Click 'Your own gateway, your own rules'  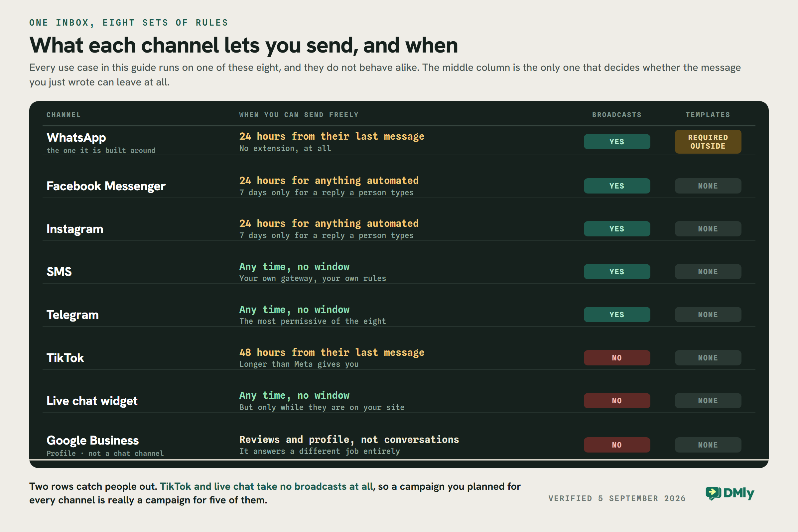(x=313, y=279)
